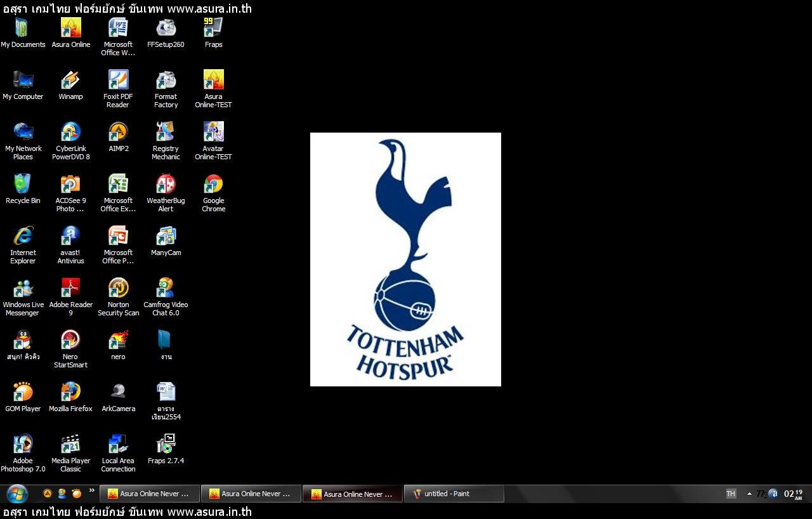Image resolution: width=812 pixels, height=519 pixels.
Task: Launch the ManyCam shortcut
Action: [x=166, y=241]
